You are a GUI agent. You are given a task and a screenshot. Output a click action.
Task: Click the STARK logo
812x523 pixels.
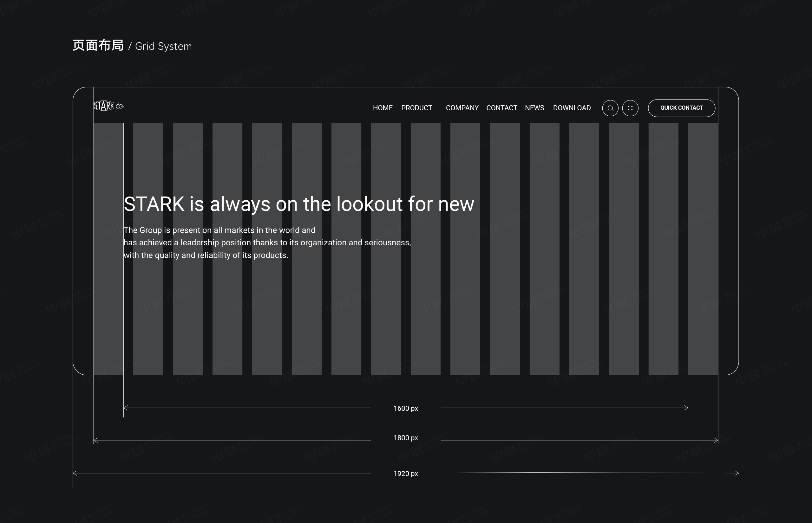click(104, 106)
